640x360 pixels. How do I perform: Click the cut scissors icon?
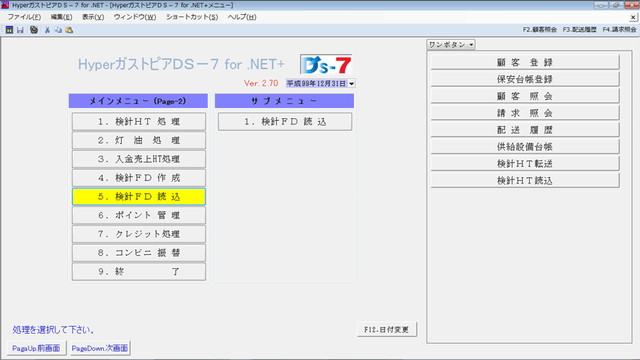47,30
